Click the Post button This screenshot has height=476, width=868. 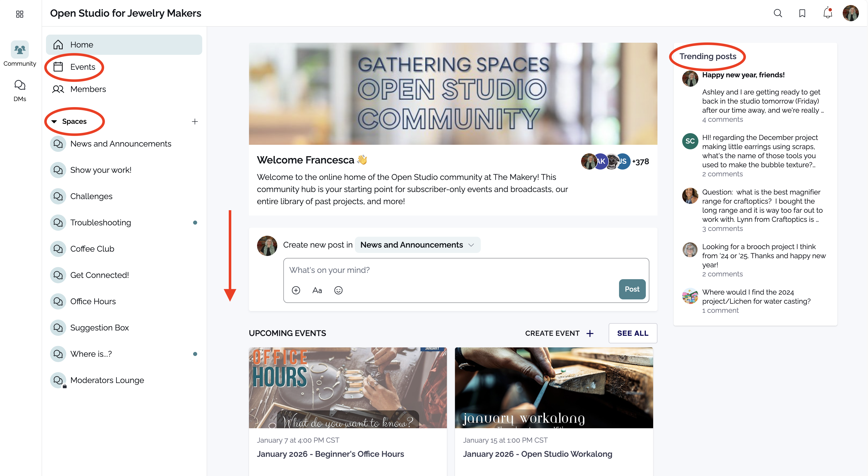point(632,289)
